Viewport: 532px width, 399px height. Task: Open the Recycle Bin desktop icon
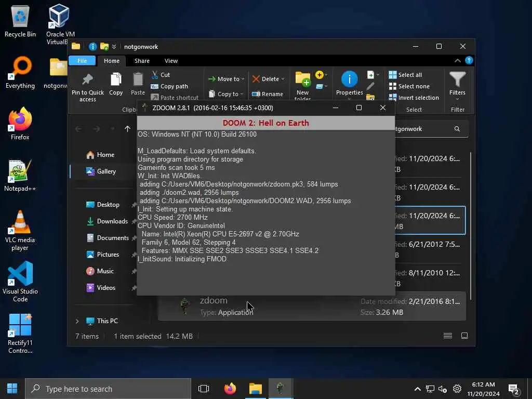(20, 21)
